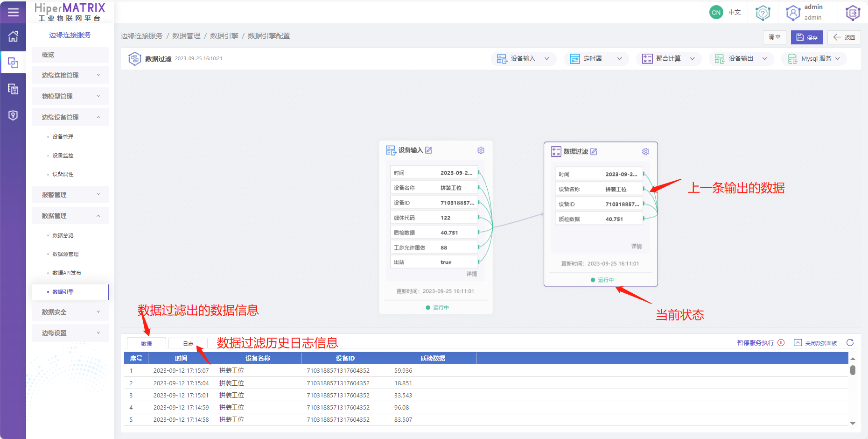The height and width of the screenshot is (439, 868).
Task: Open 详情 in 设备输入 node
Action: (x=472, y=274)
